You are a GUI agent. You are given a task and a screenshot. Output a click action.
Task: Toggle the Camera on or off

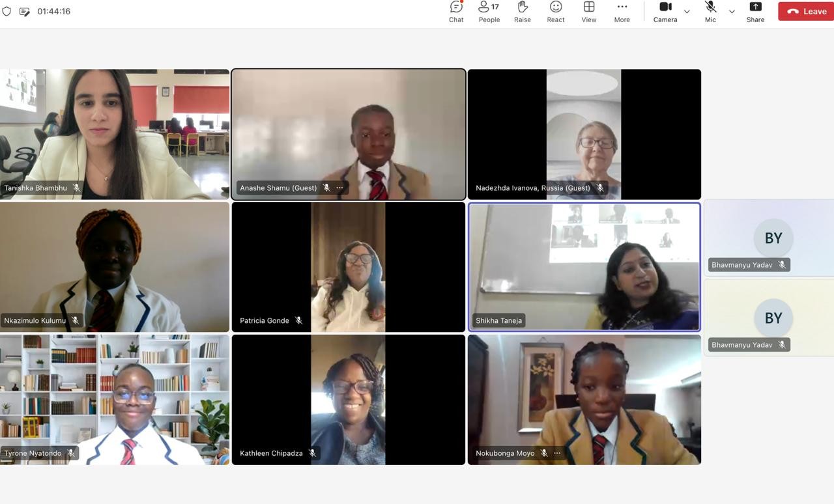coord(665,11)
